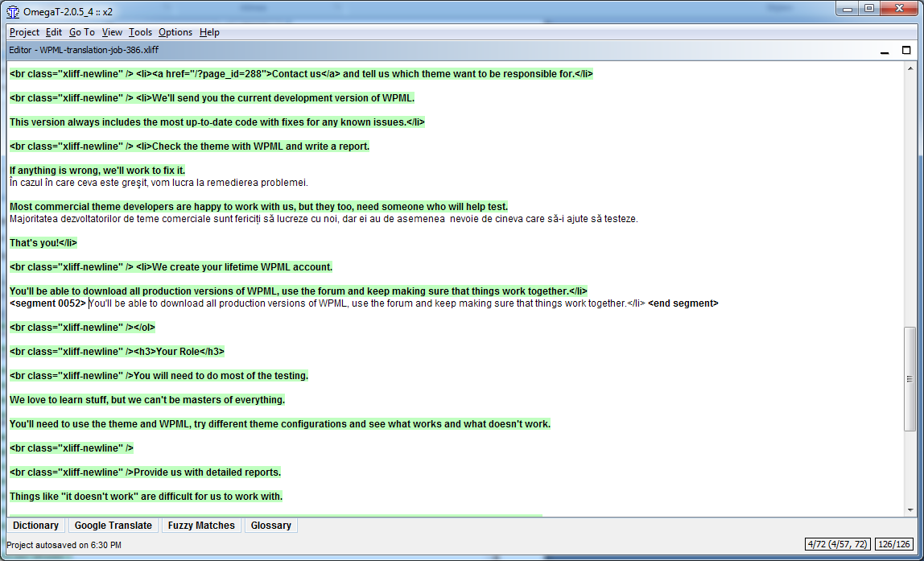This screenshot has width=924, height=561.
Task: Open the Go To menu
Action: click(x=82, y=32)
